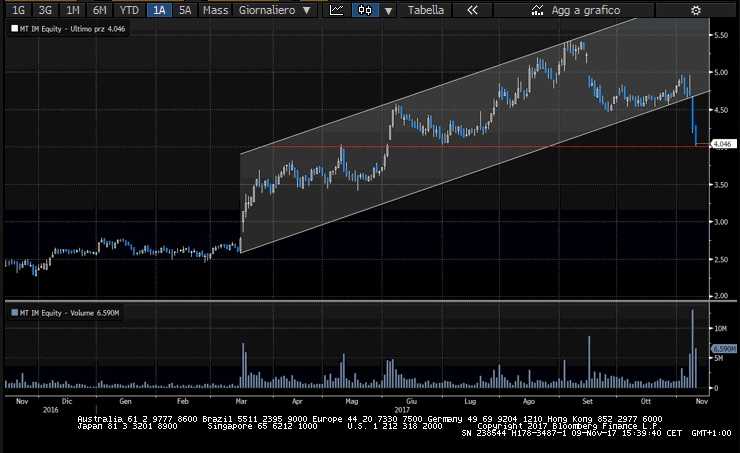
Task: Select the active 1A range tab
Action: pos(159,10)
